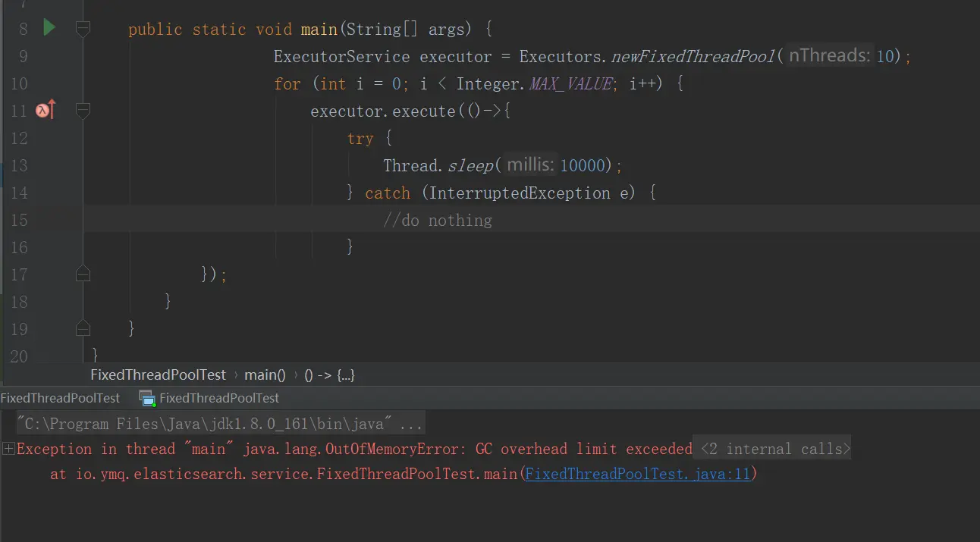The image size is (980, 542).
Task: Click on newFixedThreadPool method call
Action: click(693, 57)
